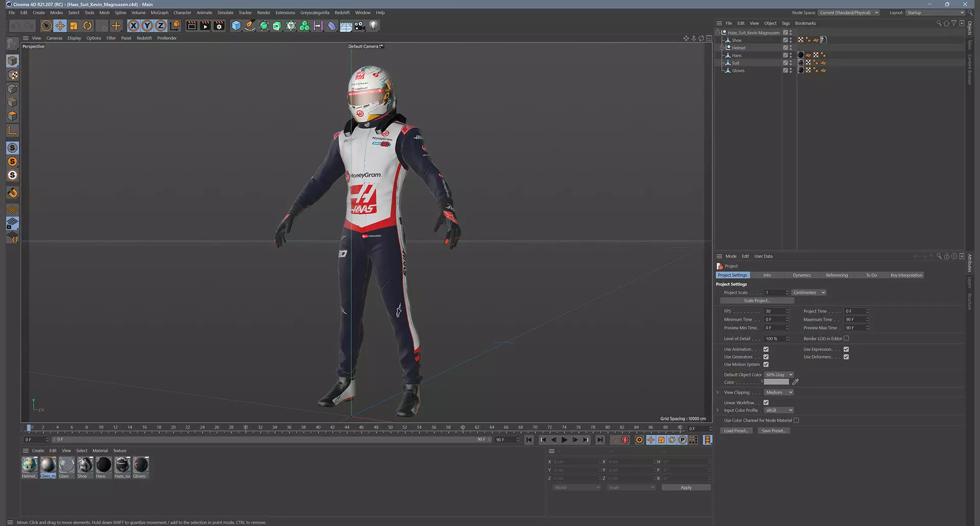Open Default Object Color dropdown
980x526 pixels.
779,374
